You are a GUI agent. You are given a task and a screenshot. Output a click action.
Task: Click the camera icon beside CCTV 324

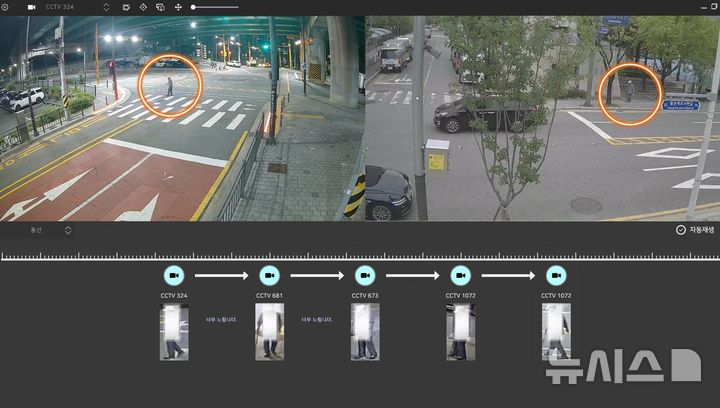(31, 7)
